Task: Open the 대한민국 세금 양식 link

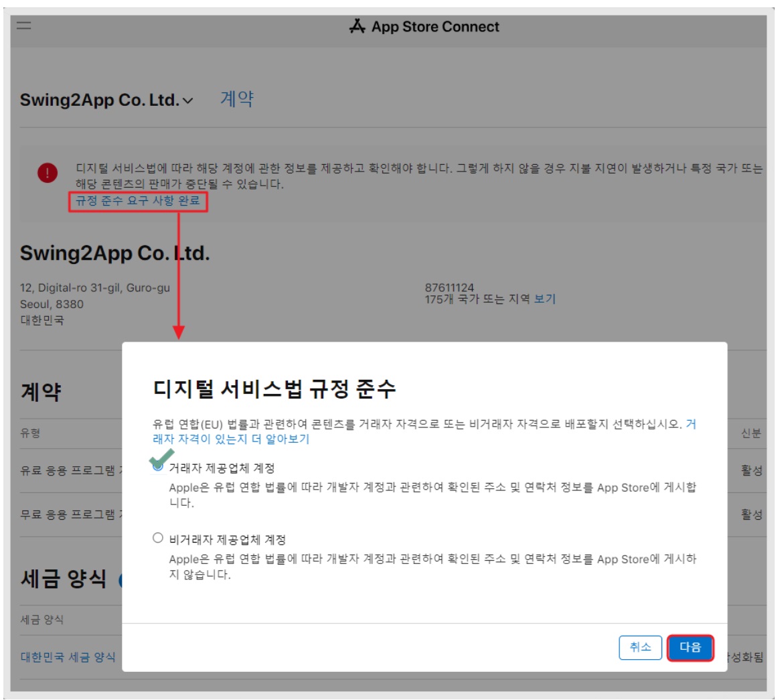Action: [68, 657]
